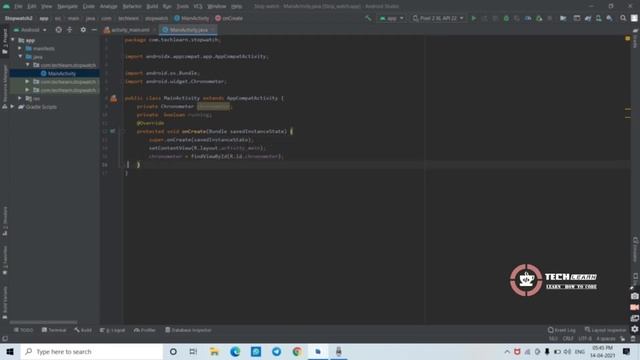Open Database Inspector tool window

pyautogui.click(x=188, y=330)
